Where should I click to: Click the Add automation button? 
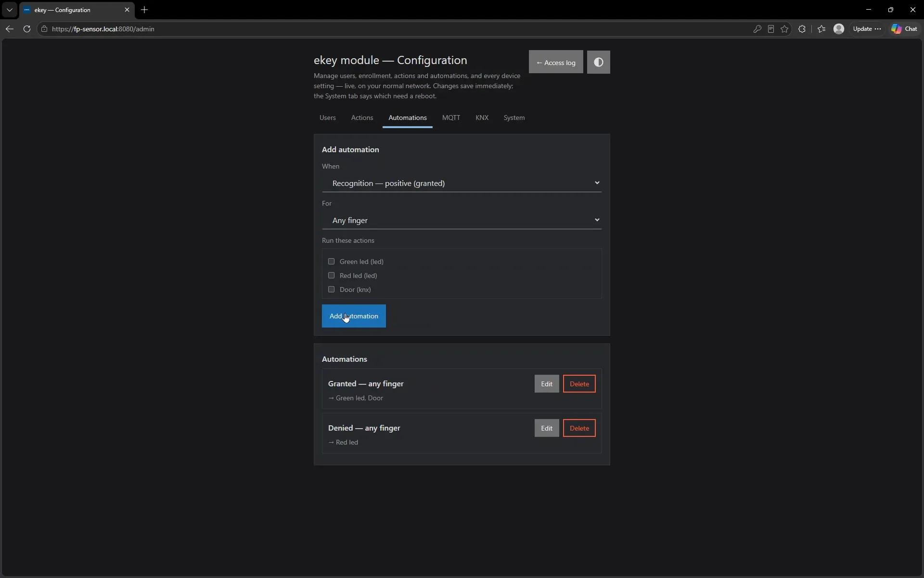click(354, 316)
